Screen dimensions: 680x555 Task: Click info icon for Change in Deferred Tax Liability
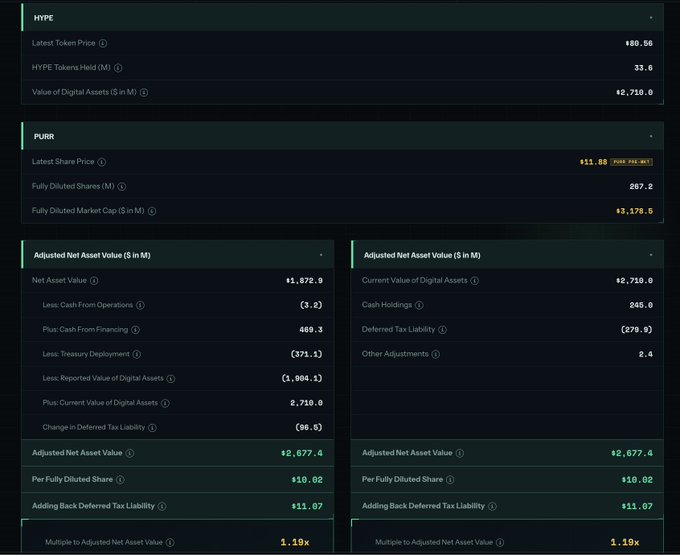tap(152, 428)
